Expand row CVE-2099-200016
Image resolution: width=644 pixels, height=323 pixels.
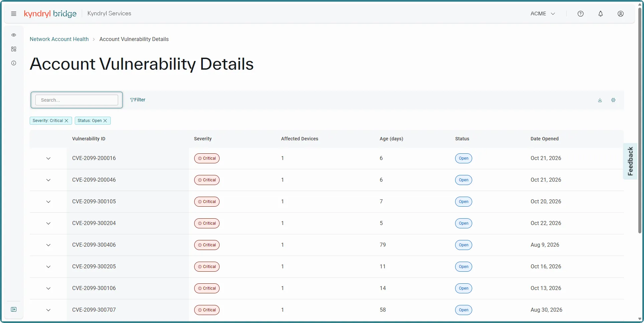(48, 158)
